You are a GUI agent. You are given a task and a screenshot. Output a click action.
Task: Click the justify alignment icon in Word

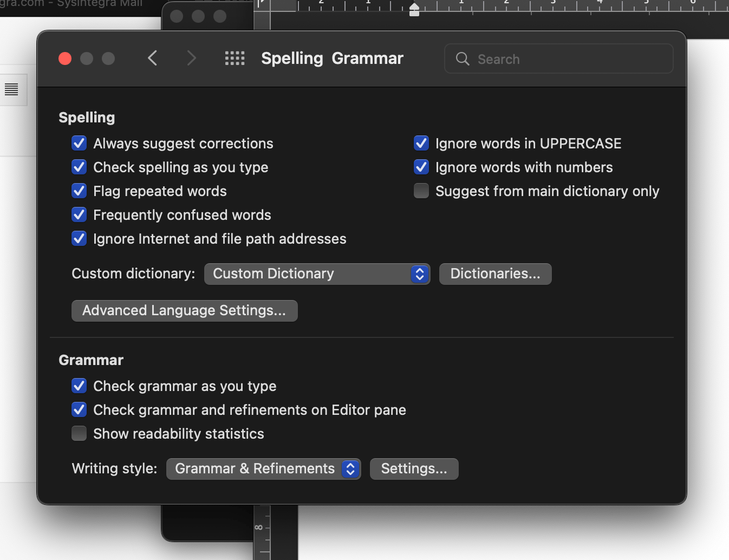point(11,89)
